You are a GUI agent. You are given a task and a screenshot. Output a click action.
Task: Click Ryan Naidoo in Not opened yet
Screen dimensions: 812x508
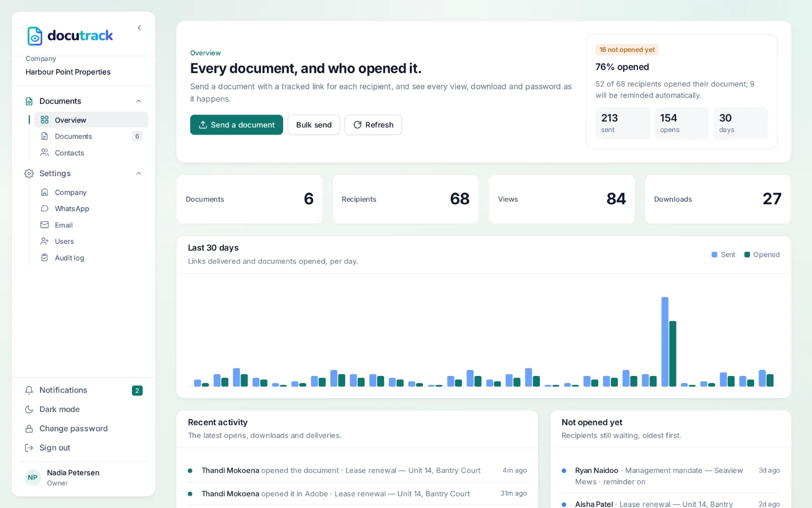[x=596, y=470]
